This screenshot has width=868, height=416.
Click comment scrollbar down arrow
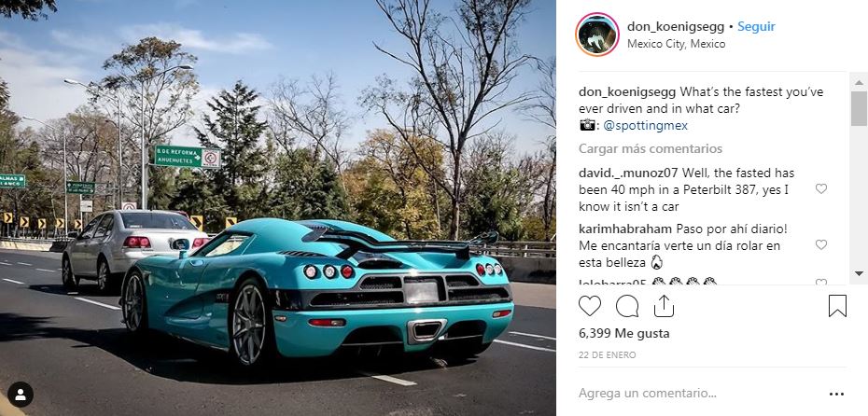(859, 274)
